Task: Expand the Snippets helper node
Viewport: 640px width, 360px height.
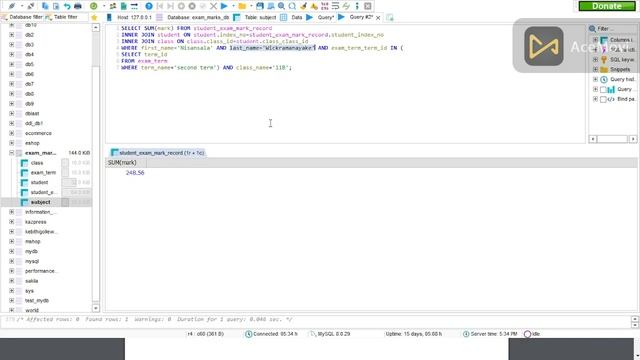Action: point(595,69)
